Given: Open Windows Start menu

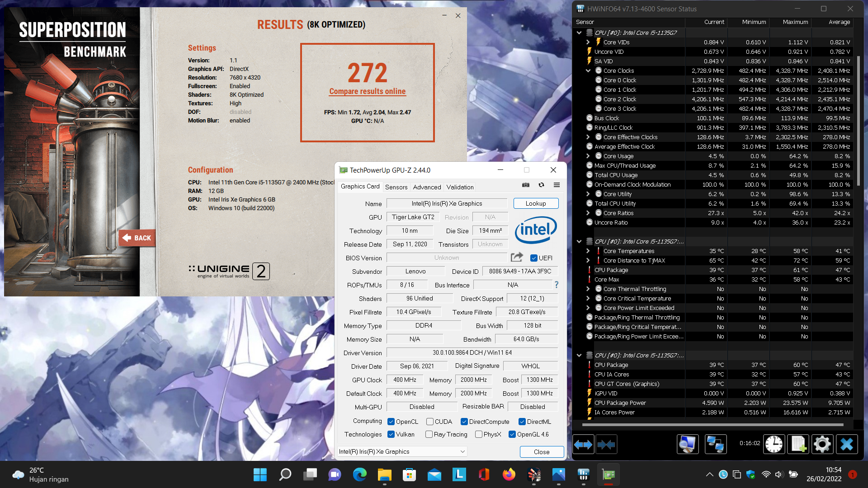Looking at the screenshot, I should [x=260, y=474].
